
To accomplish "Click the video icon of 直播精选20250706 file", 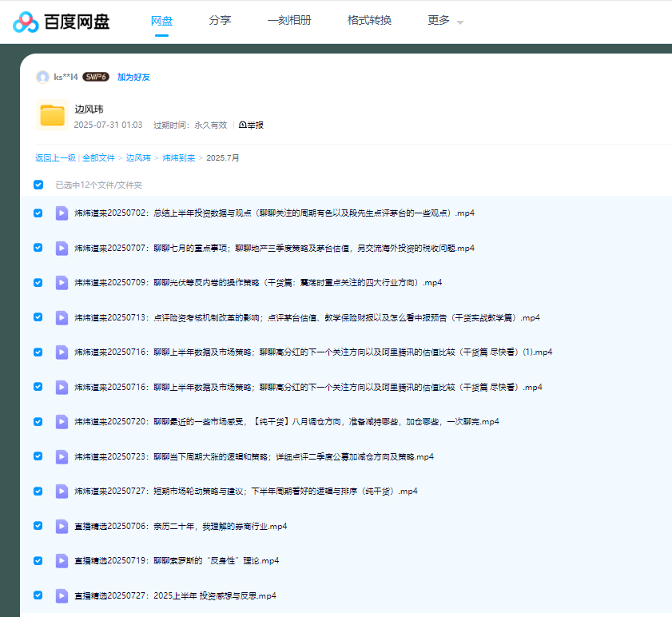I will coord(62,526).
